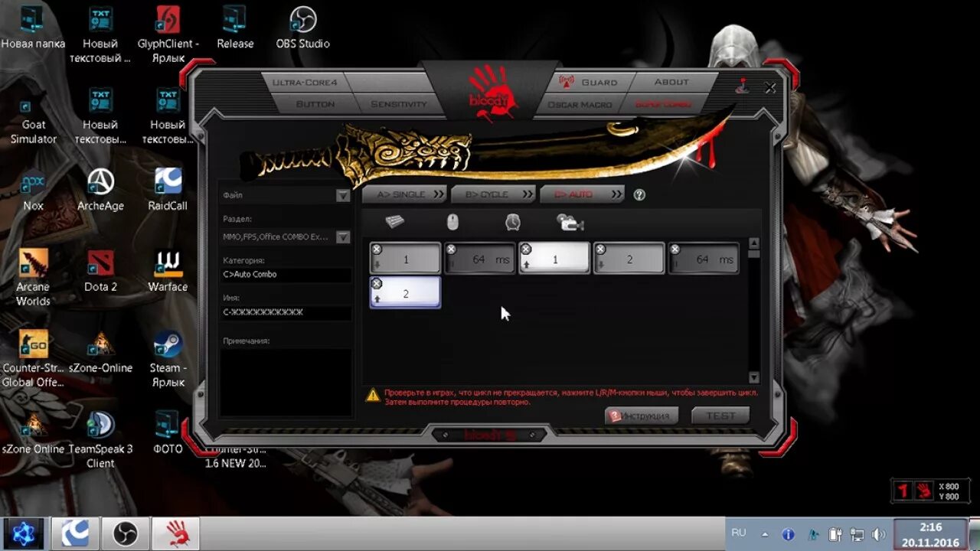Image resolution: width=980 pixels, height=551 pixels.
Task: Click the Примечания notes text area
Action: 286,382
